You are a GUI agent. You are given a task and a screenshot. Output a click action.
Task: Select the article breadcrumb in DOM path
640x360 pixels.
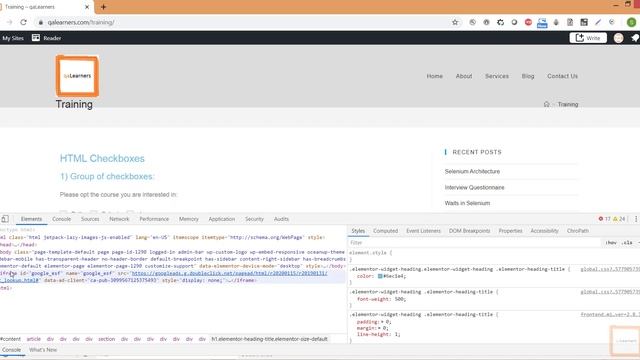click(x=33, y=339)
